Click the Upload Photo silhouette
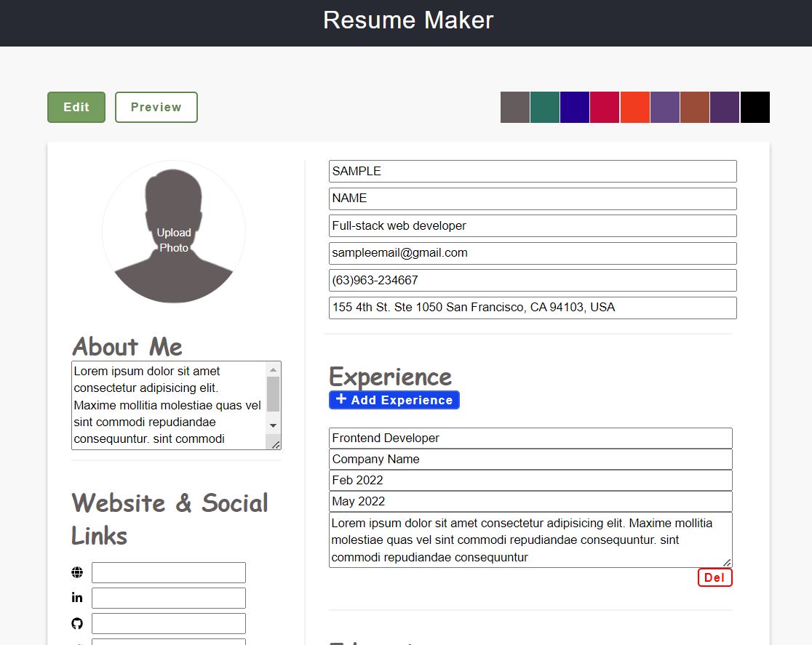812x645 pixels. tap(173, 233)
